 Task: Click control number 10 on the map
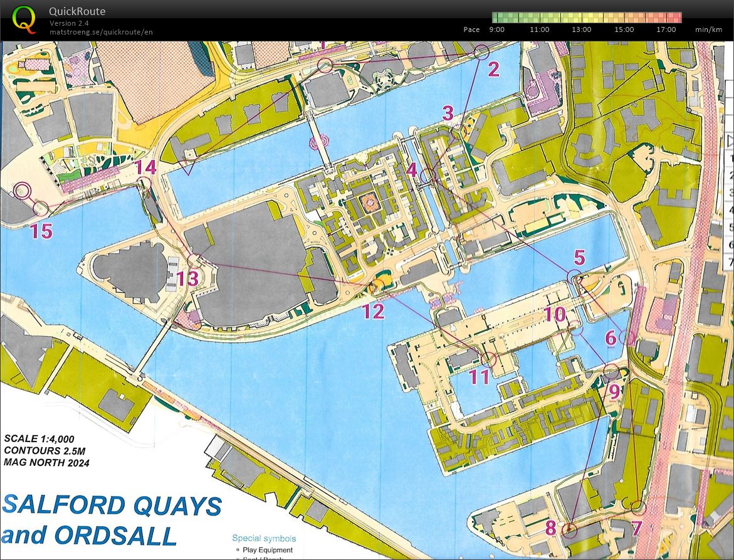(x=555, y=314)
